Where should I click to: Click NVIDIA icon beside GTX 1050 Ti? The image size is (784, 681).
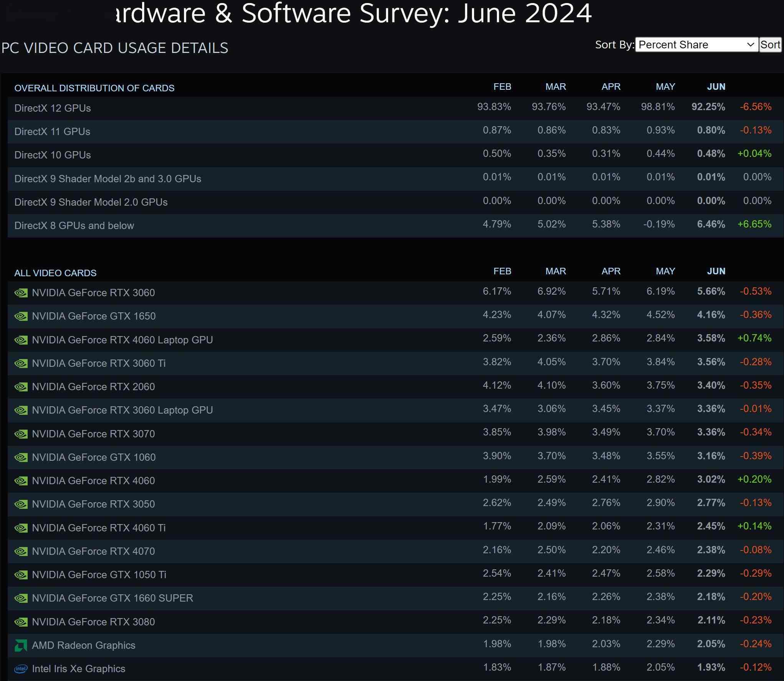click(x=21, y=575)
